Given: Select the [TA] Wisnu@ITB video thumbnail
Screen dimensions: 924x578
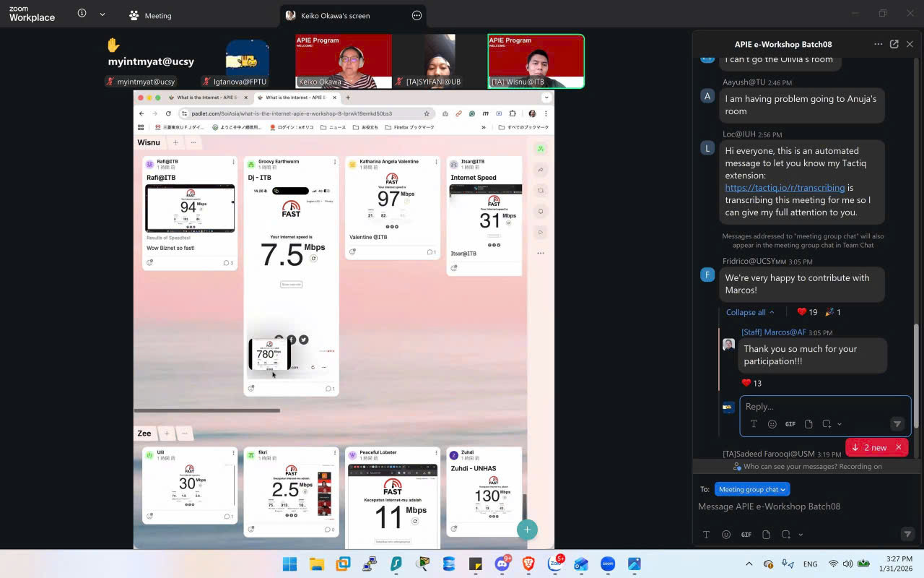Looking at the screenshot, I should (x=536, y=61).
